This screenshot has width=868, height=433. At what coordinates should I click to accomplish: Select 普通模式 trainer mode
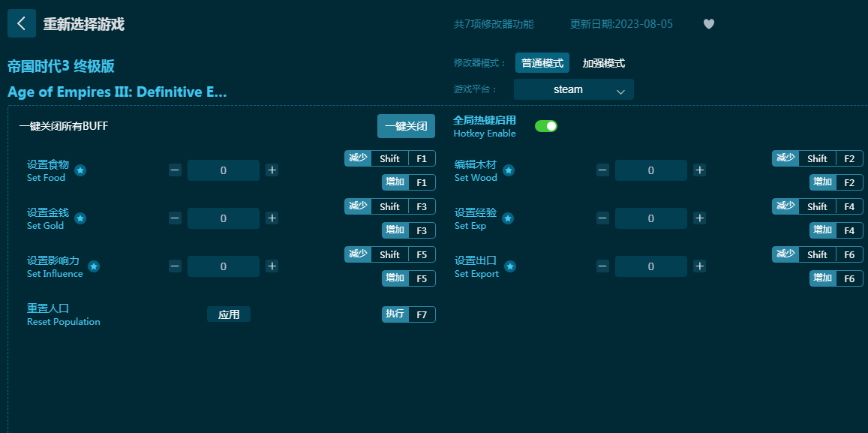tap(542, 63)
